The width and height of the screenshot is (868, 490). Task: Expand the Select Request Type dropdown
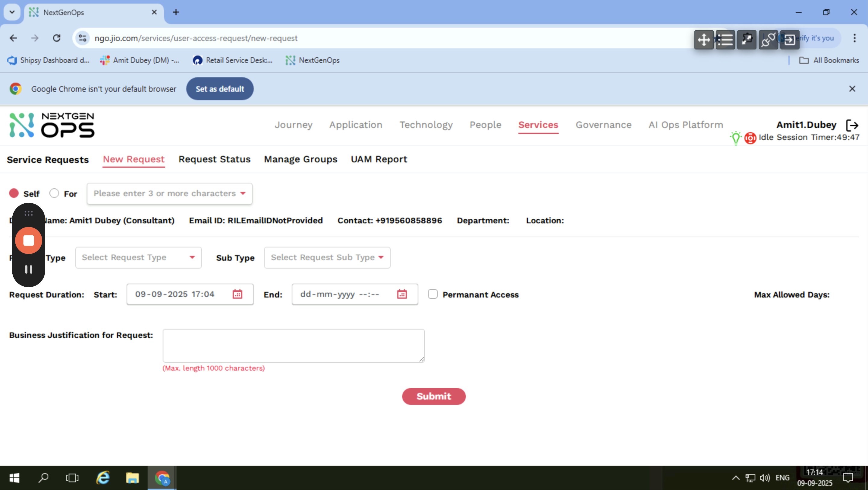(x=139, y=258)
